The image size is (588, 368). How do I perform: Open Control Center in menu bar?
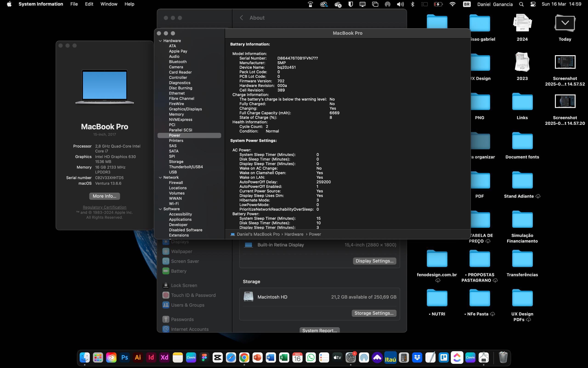[x=533, y=4]
